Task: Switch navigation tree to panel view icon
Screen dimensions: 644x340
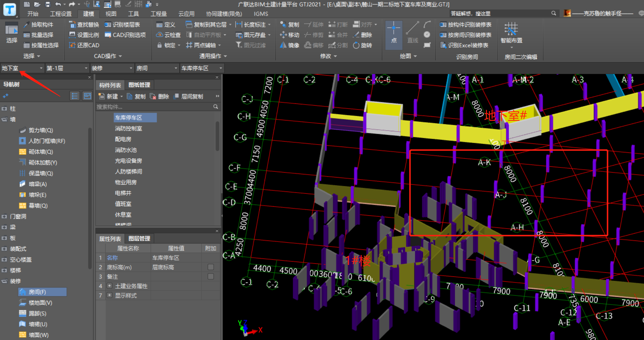Action: point(87,96)
